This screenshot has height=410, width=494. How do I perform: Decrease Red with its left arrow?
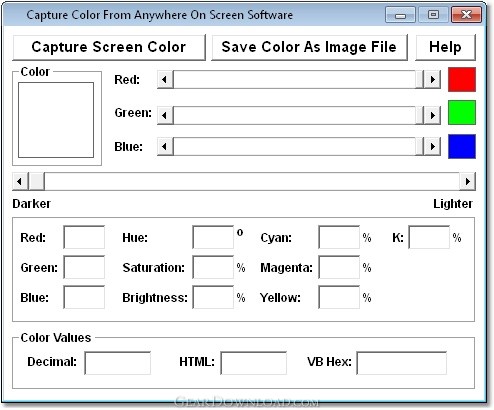pos(165,80)
